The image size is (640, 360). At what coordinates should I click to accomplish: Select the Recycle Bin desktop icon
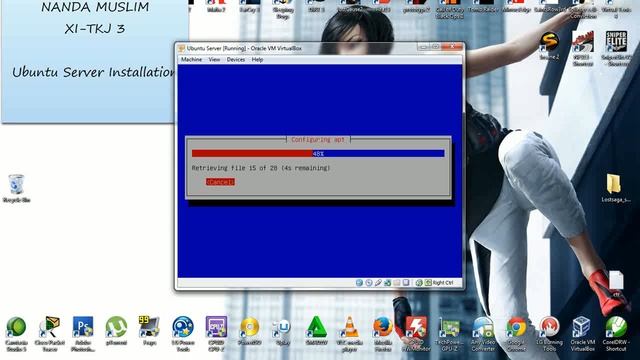click(x=16, y=189)
